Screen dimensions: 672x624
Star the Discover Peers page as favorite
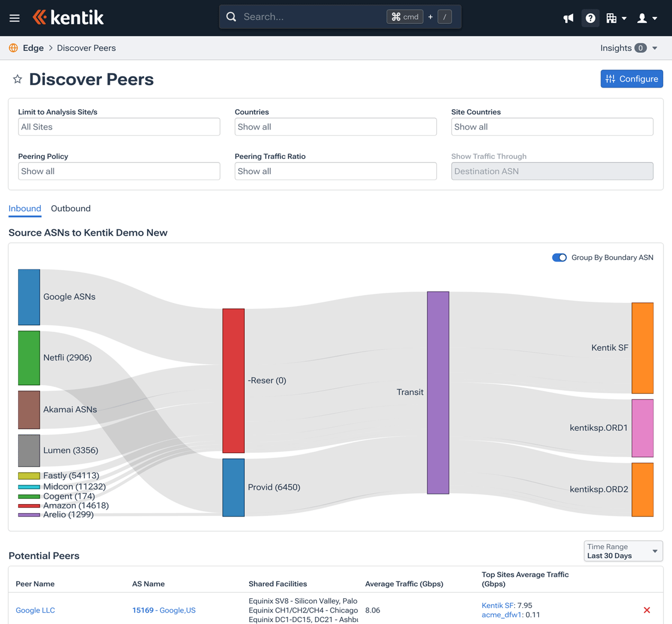click(17, 79)
